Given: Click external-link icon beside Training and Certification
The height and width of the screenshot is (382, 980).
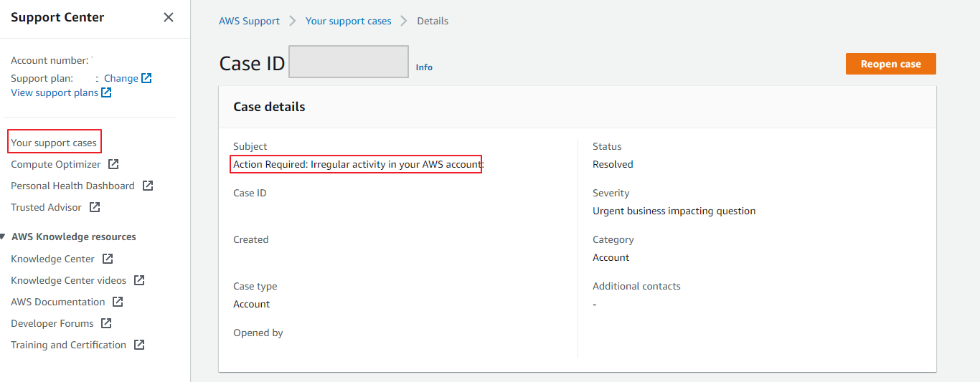Looking at the screenshot, I should tap(139, 345).
